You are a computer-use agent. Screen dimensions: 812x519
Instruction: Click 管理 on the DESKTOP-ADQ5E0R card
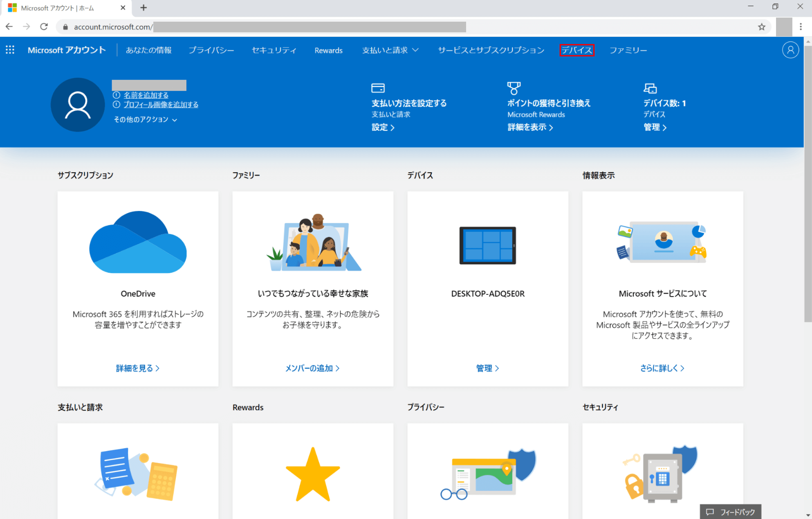point(487,368)
